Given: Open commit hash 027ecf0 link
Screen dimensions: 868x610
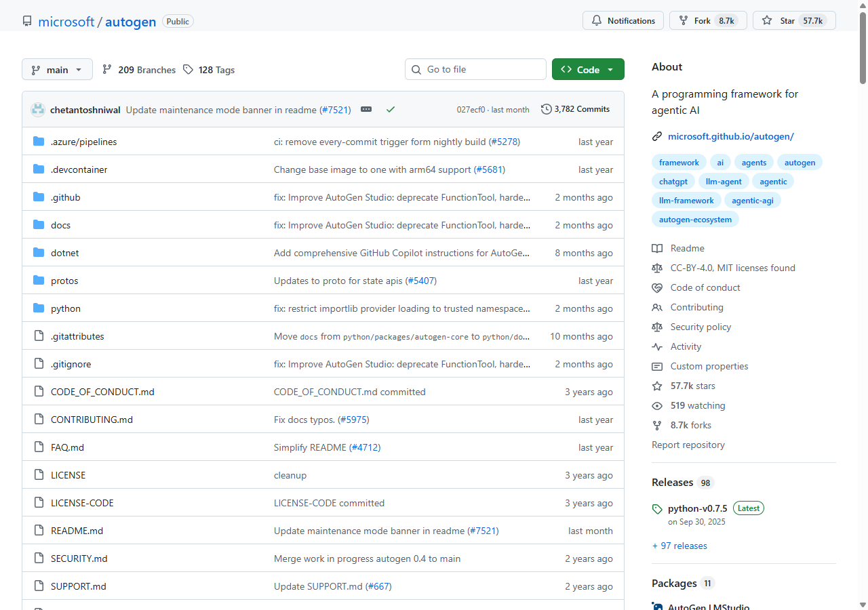Looking at the screenshot, I should pyautogui.click(x=471, y=109).
